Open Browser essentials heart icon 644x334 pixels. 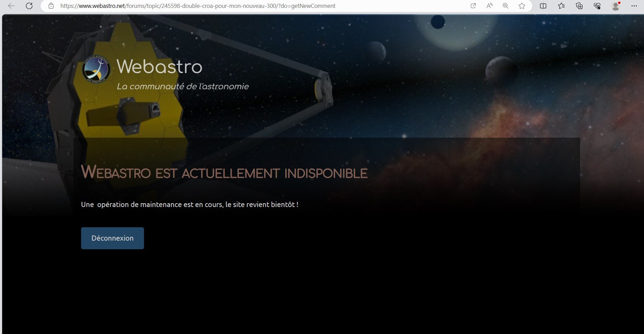point(597,6)
